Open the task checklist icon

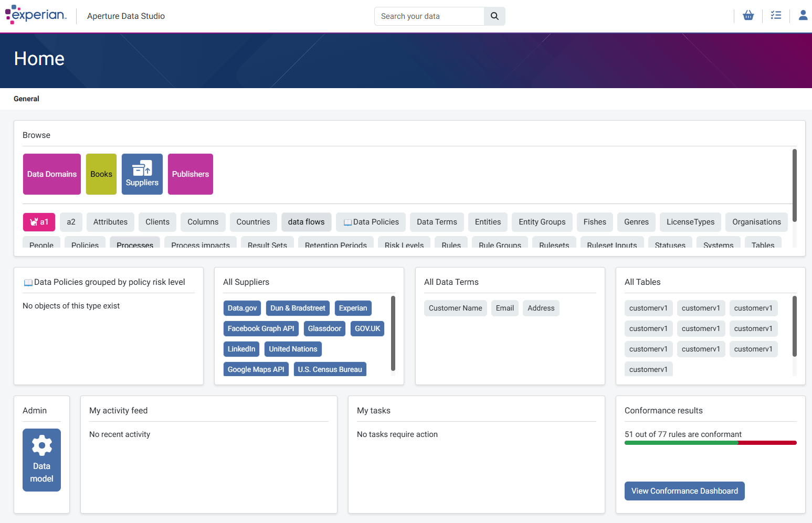(776, 16)
